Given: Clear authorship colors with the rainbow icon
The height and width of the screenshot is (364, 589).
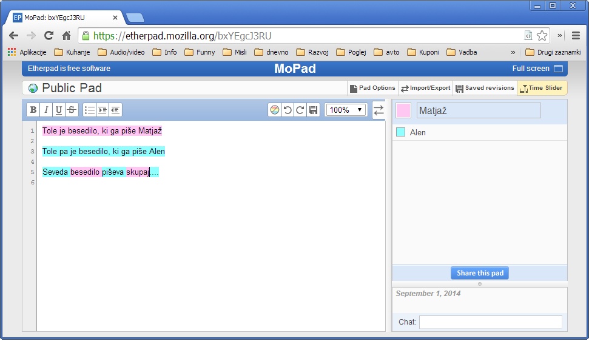Looking at the screenshot, I should 275,110.
